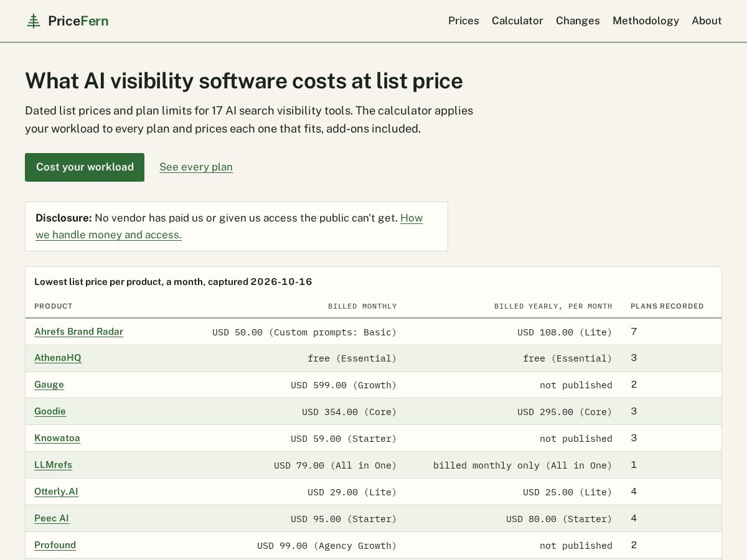Image resolution: width=747 pixels, height=560 pixels.
Task: Open the Methodology nav item
Action: pyautogui.click(x=646, y=21)
